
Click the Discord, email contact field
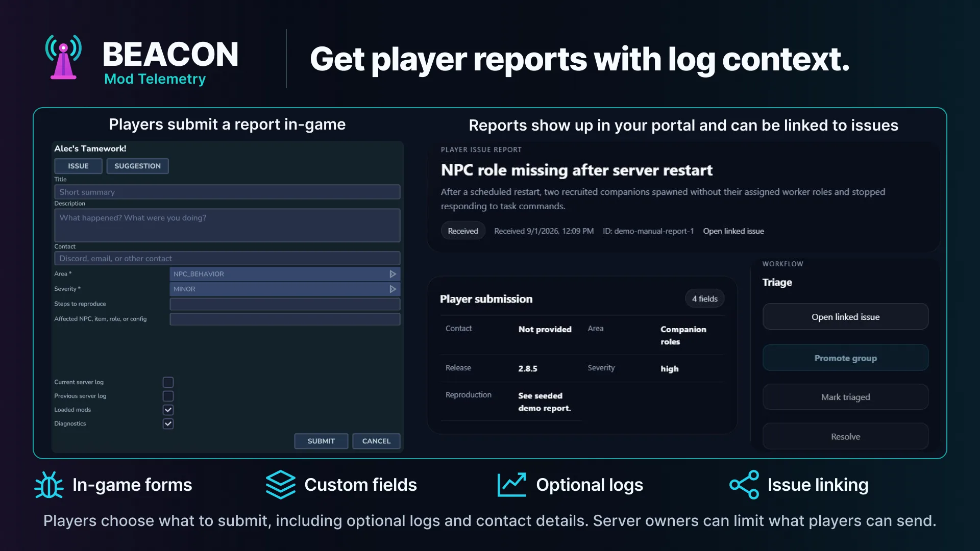click(x=227, y=258)
